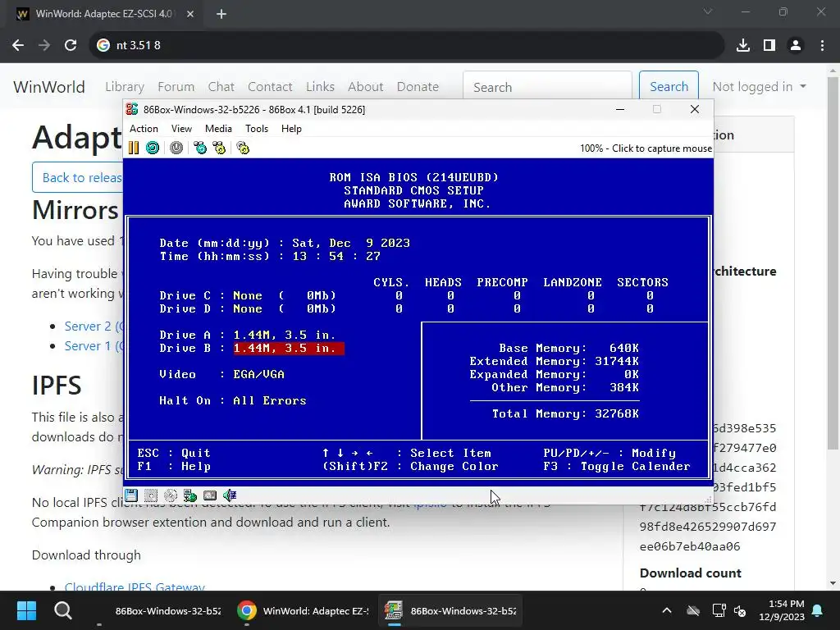Go back in Chrome history
Screen dimensions: 840x630
coord(18,46)
